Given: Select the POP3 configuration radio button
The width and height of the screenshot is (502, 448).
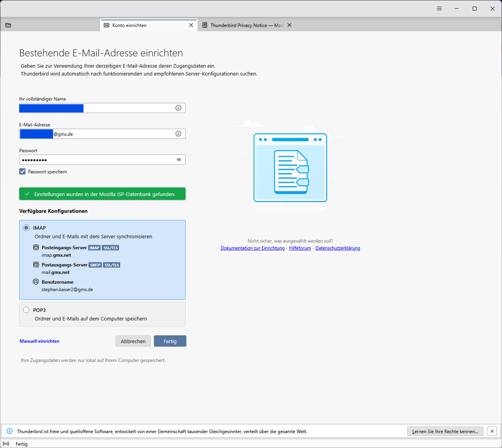Looking at the screenshot, I should (x=26, y=310).
